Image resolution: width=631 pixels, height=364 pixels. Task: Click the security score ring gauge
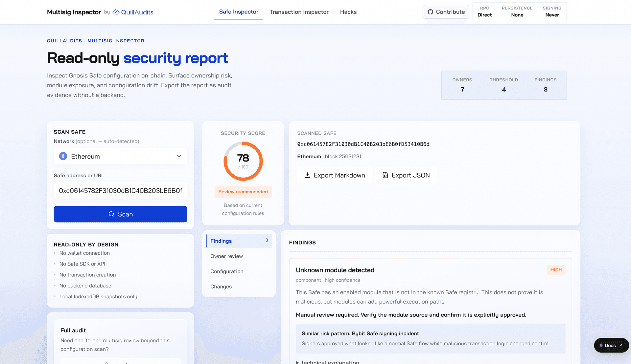tap(243, 161)
